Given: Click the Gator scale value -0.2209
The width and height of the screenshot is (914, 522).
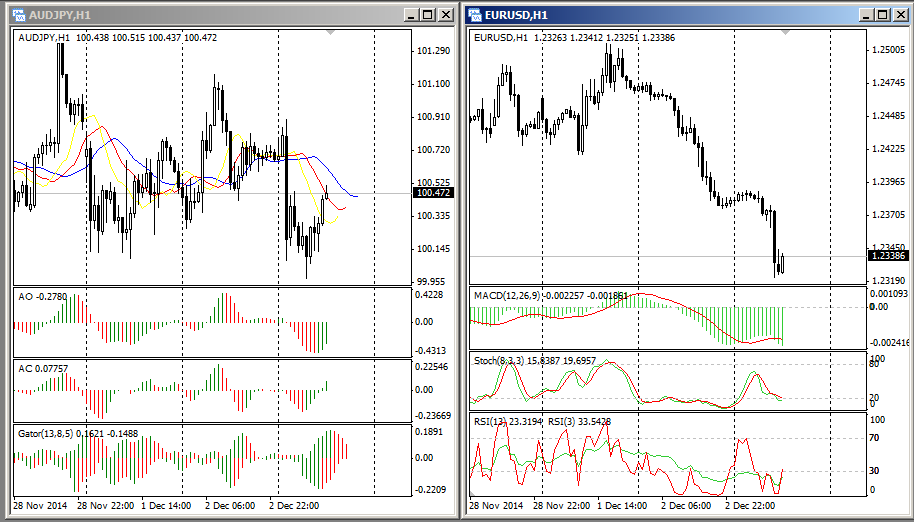Looking at the screenshot, I should (x=432, y=489).
